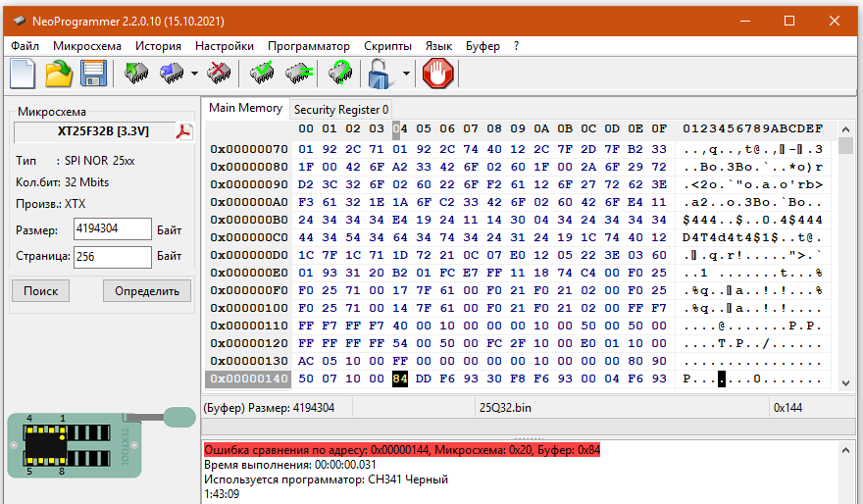The height and width of the screenshot is (504, 863).
Task: Click the Поиск button
Action: (40, 290)
